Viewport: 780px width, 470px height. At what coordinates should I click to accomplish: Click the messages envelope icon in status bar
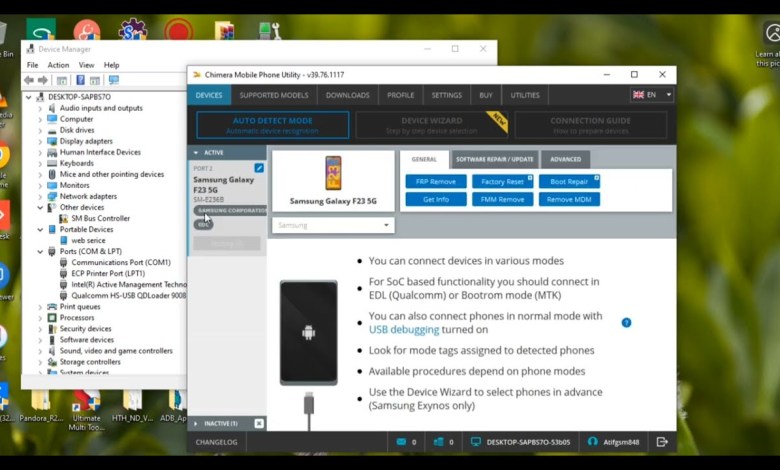coord(401,441)
